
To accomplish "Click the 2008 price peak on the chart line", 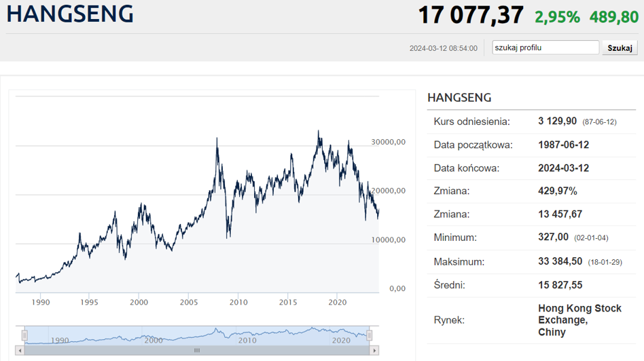I will [217, 140].
